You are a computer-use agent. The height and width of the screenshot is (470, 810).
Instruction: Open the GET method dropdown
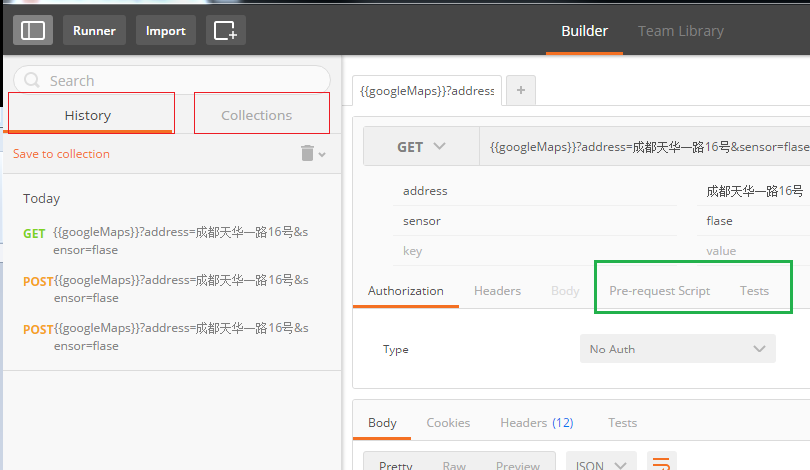(421, 147)
